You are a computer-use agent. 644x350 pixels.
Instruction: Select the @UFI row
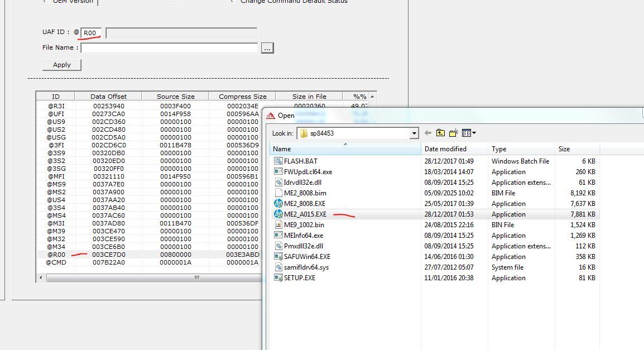(x=150, y=114)
